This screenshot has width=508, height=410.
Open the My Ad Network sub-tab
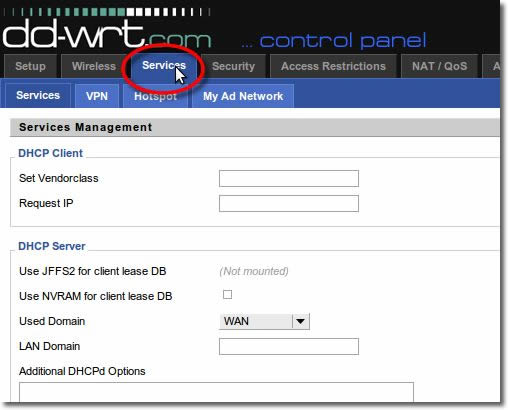tap(243, 96)
